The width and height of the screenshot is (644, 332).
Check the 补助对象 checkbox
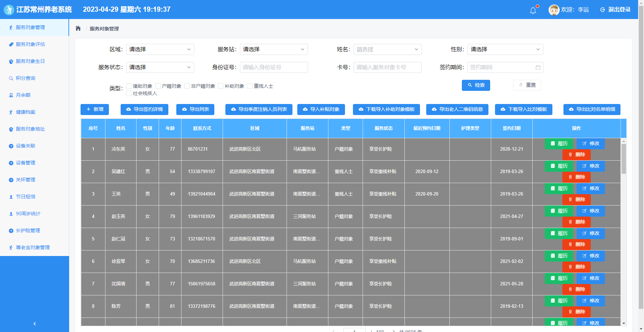(221, 86)
